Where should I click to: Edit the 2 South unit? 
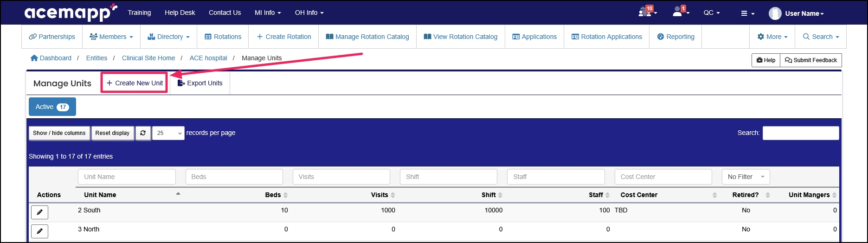39,212
